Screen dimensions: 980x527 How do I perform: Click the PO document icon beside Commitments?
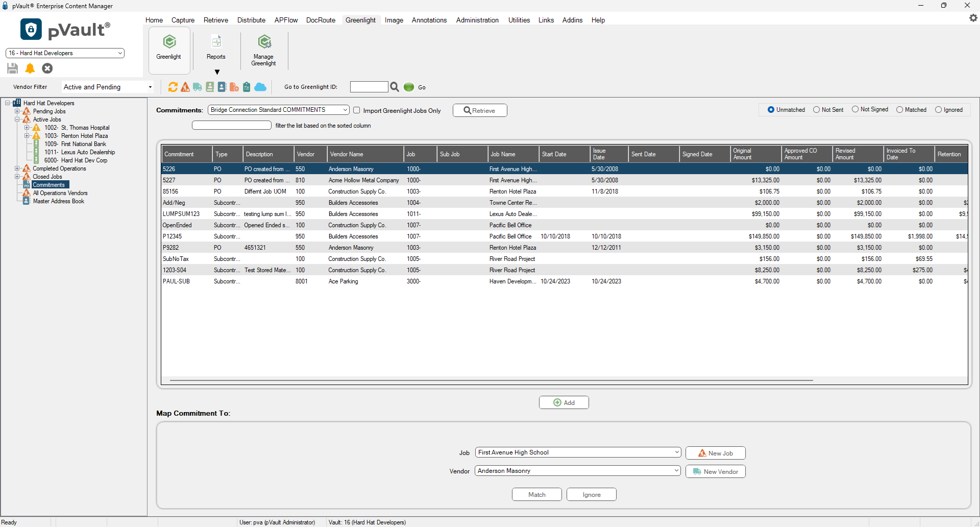click(x=27, y=185)
